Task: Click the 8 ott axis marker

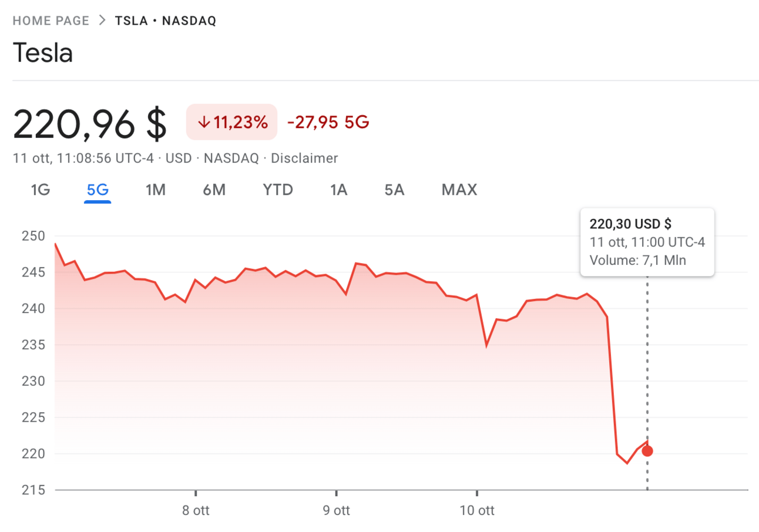Action: 196,510
